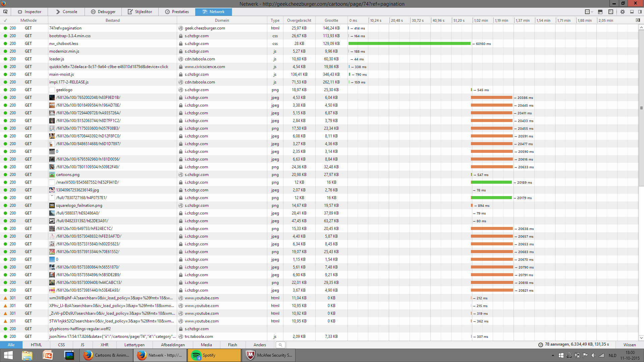
Task: Activate Responsive Design Mode icon
Action: pos(610,12)
